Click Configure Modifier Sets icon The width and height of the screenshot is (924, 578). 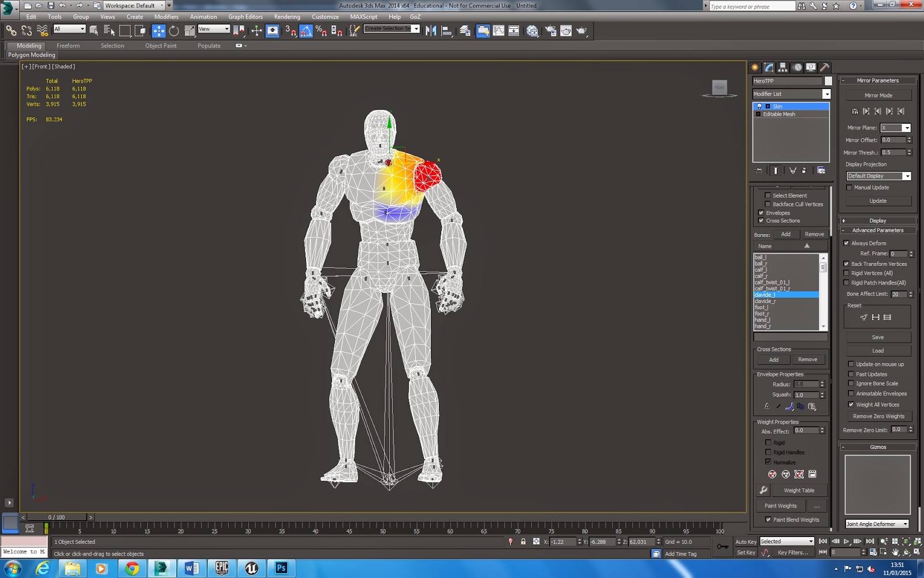click(821, 171)
